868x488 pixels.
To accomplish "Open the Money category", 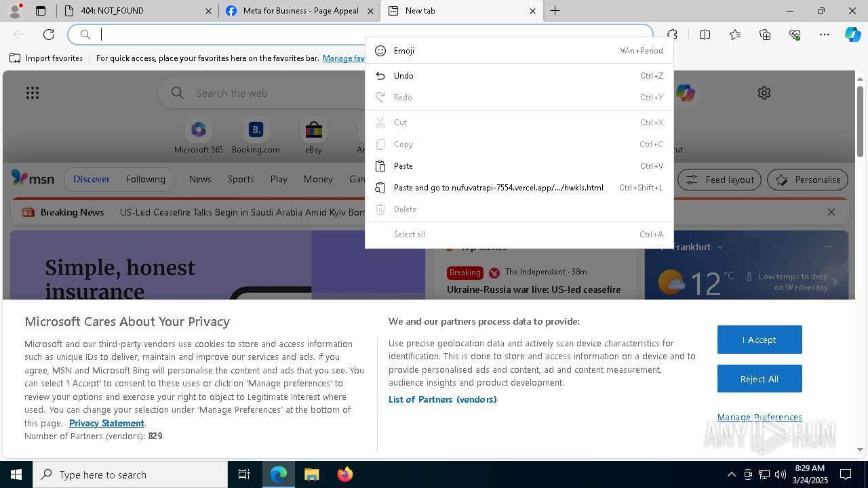I will coord(318,179).
